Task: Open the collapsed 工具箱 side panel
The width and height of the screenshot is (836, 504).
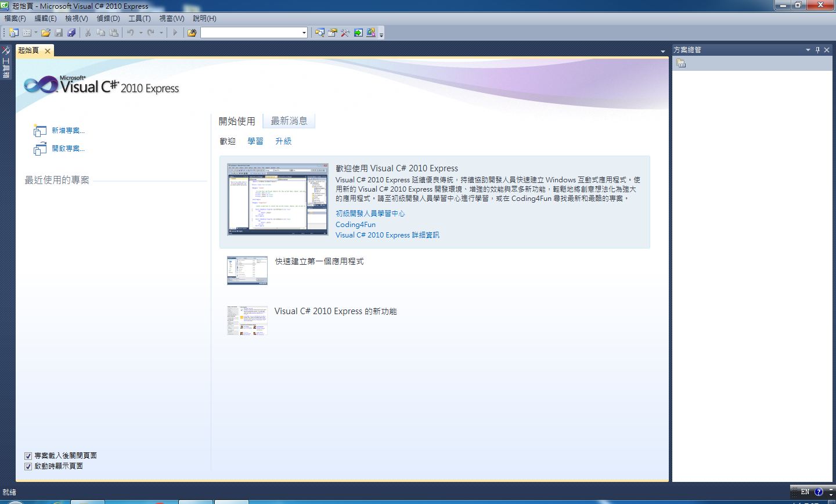Action: [6, 62]
